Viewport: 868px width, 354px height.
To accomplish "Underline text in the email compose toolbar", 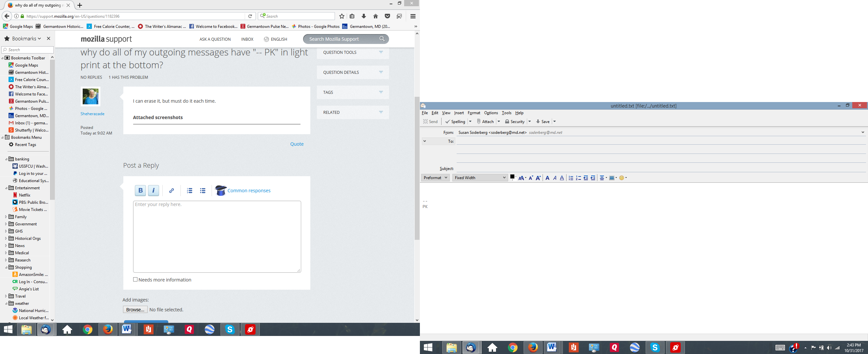I will point(562,178).
